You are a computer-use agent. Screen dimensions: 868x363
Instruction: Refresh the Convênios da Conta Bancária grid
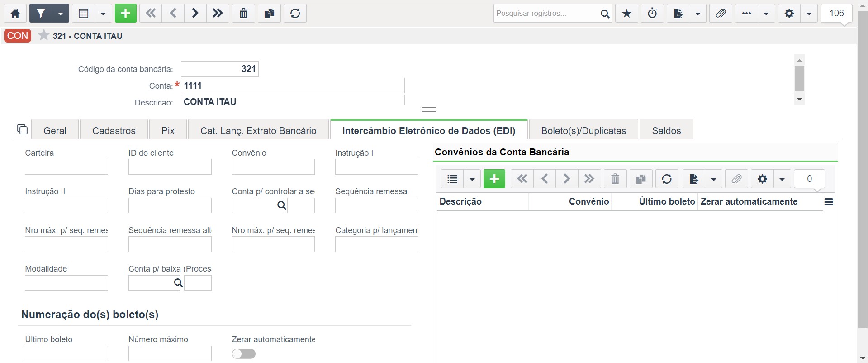coord(667,179)
